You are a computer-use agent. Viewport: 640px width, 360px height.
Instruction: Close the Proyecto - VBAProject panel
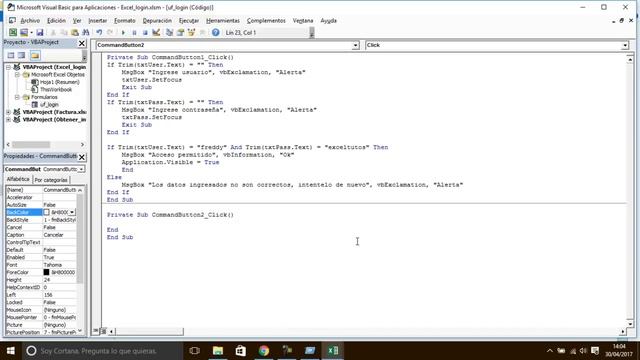[x=82, y=43]
